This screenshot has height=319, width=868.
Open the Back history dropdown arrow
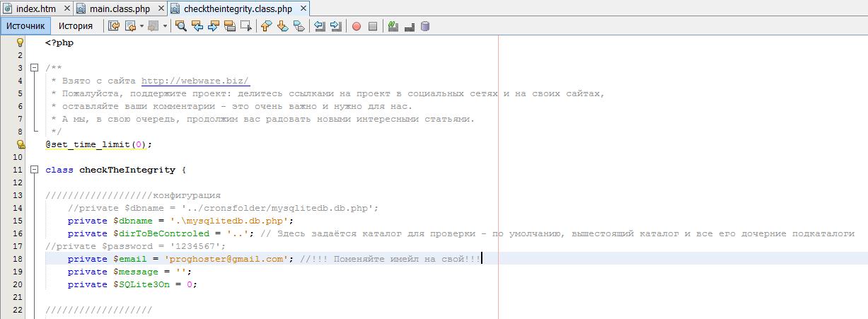point(141,26)
